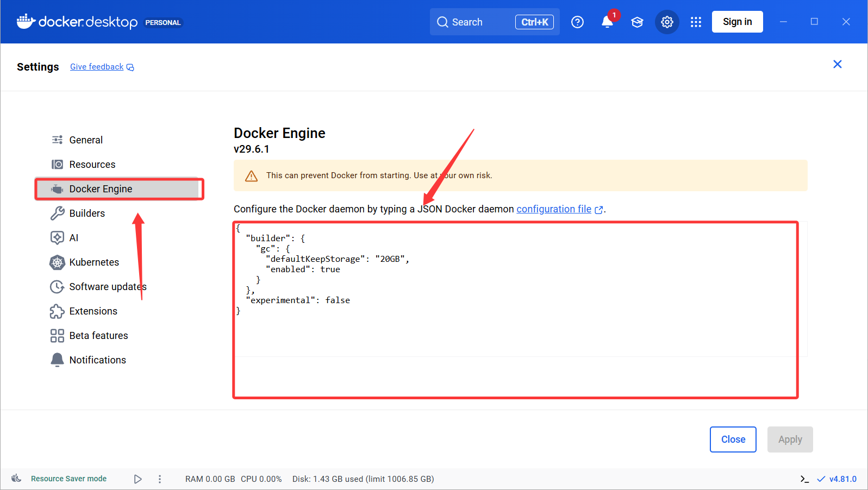Click the external link icon after configuration file
The width and height of the screenshot is (868, 490).
tap(599, 210)
